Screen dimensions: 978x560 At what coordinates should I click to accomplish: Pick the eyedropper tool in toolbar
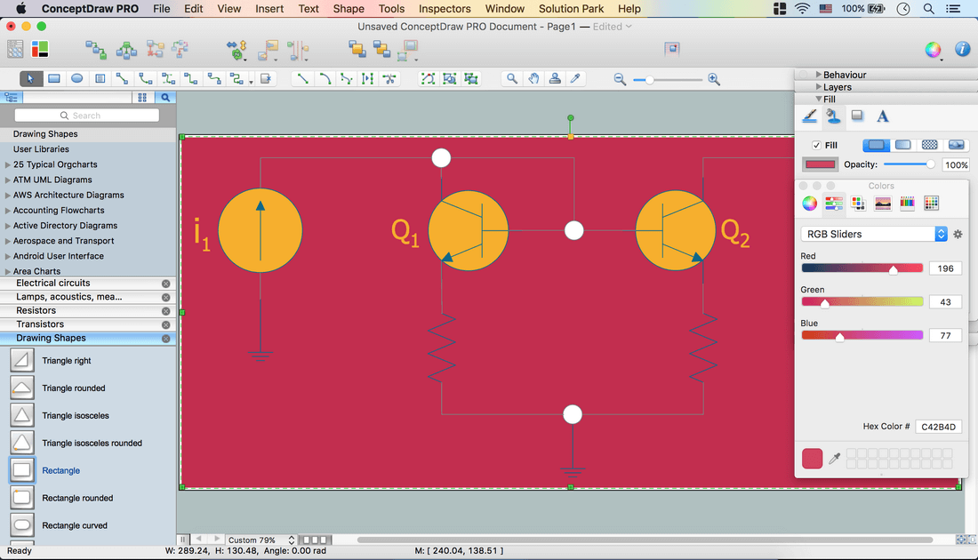click(576, 78)
